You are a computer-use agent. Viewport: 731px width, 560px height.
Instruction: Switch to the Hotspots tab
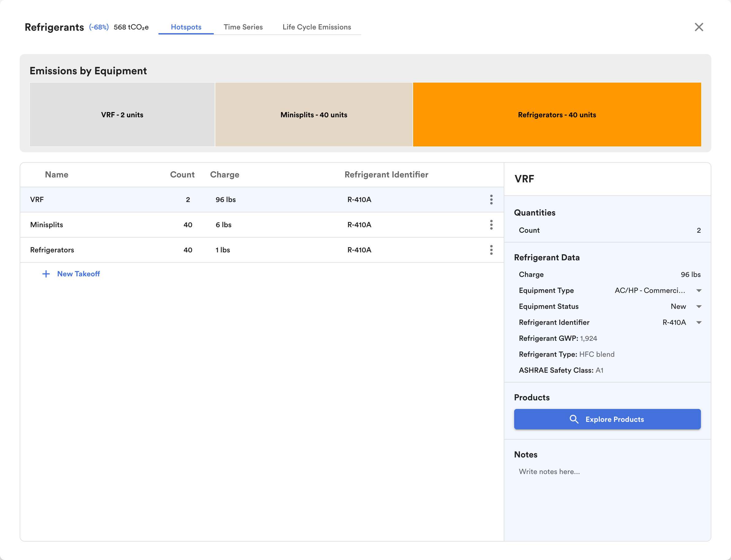pos(186,27)
